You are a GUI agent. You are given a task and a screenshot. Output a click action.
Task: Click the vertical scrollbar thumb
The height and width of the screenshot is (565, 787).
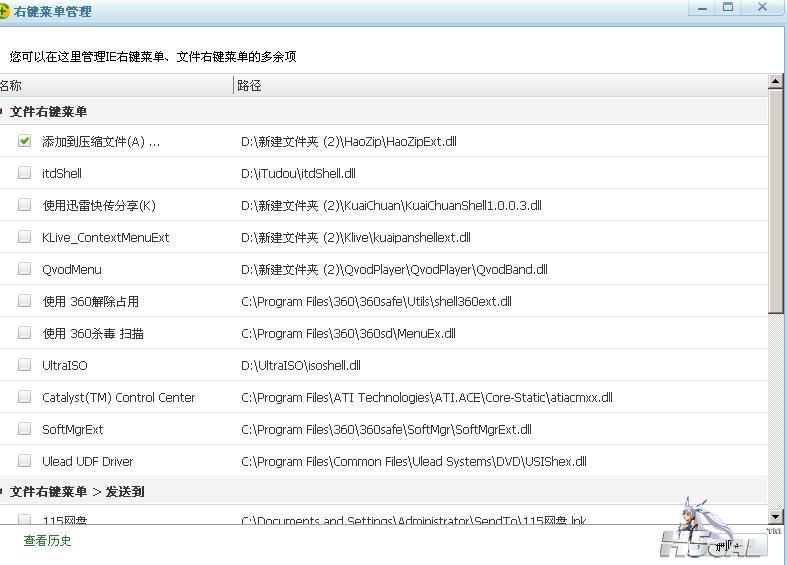(x=775, y=201)
